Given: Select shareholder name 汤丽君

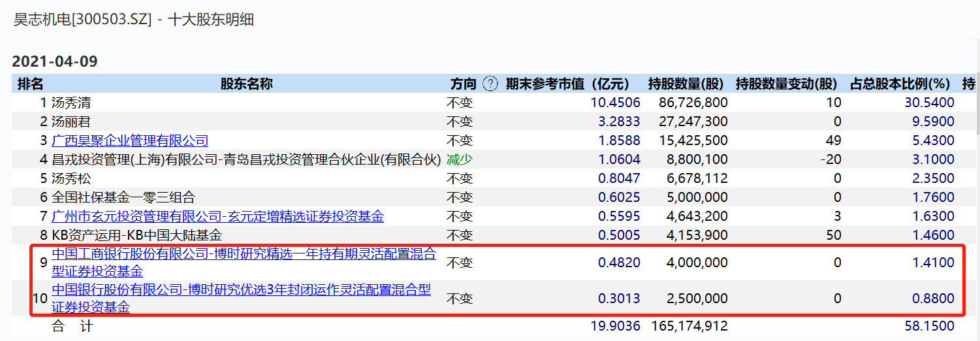Looking at the screenshot, I should tap(71, 122).
